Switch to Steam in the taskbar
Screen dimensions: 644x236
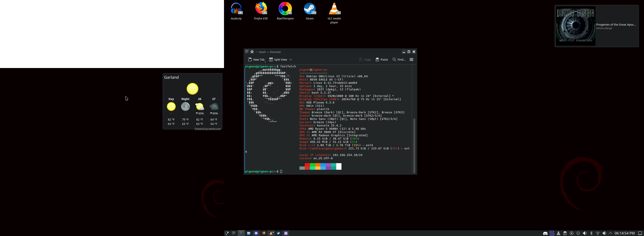[x=278, y=233]
